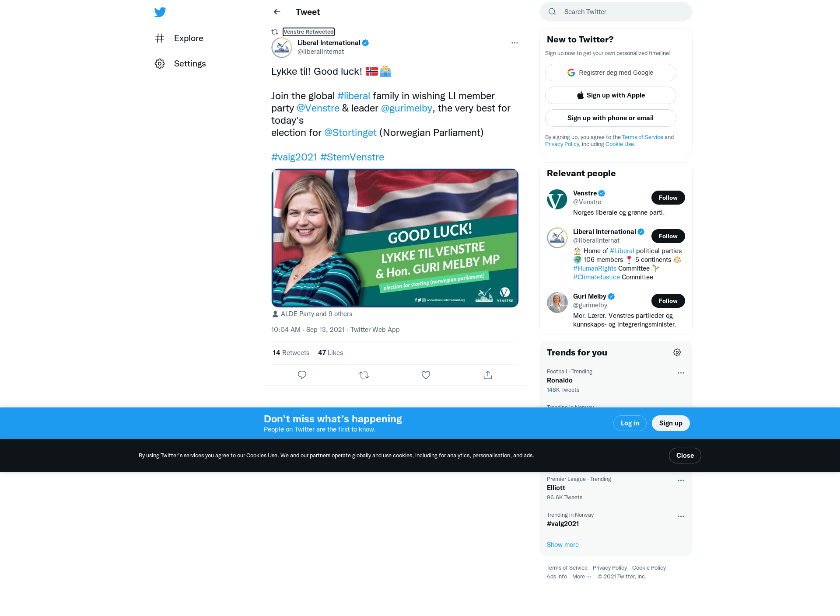
Task: Focus the Search Twitter field
Action: (616, 12)
